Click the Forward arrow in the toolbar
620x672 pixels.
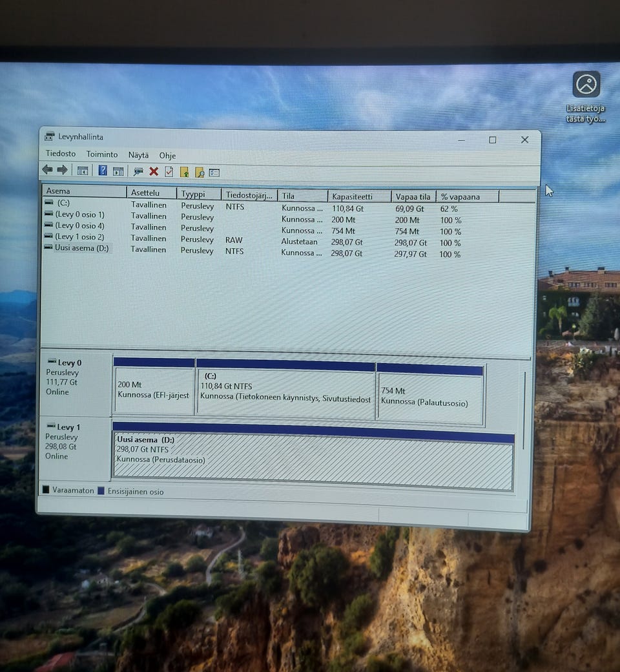(63, 170)
